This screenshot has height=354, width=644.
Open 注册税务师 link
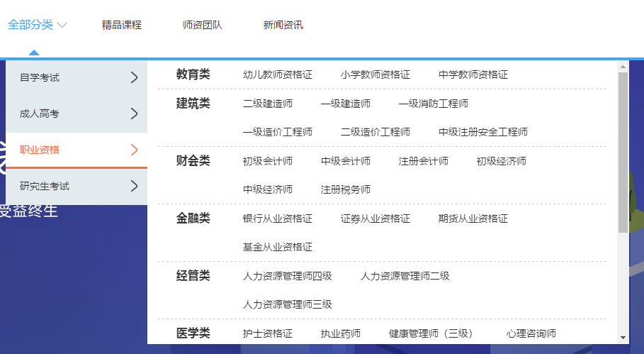click(346, 189)
